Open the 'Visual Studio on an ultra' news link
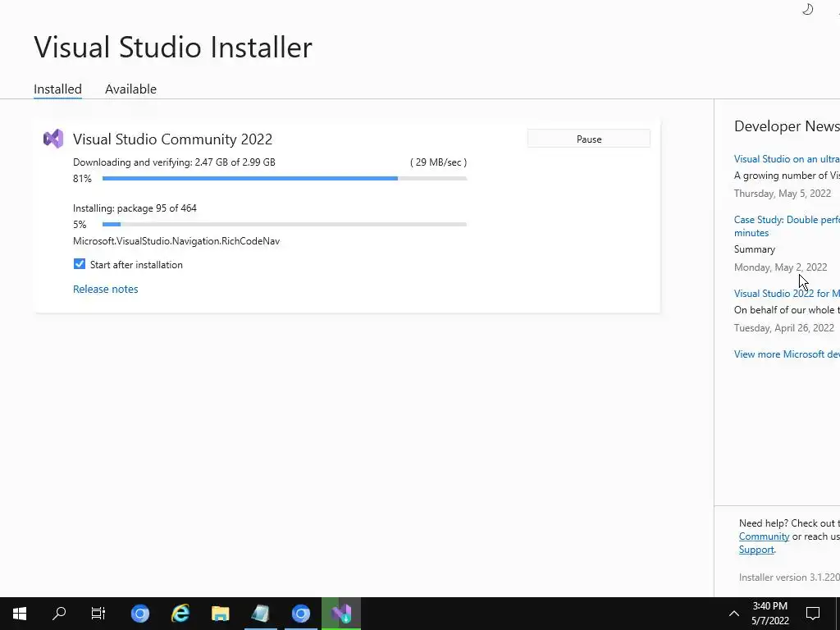This screenshot has height=630, width=840. point(787,158)
